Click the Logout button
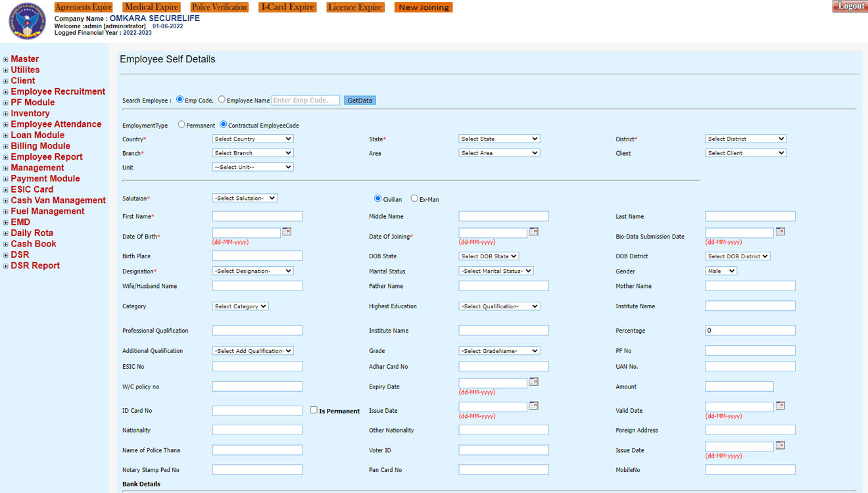This screenshot has height=493, width=868. pyautogui.click(x=850, y=6)
